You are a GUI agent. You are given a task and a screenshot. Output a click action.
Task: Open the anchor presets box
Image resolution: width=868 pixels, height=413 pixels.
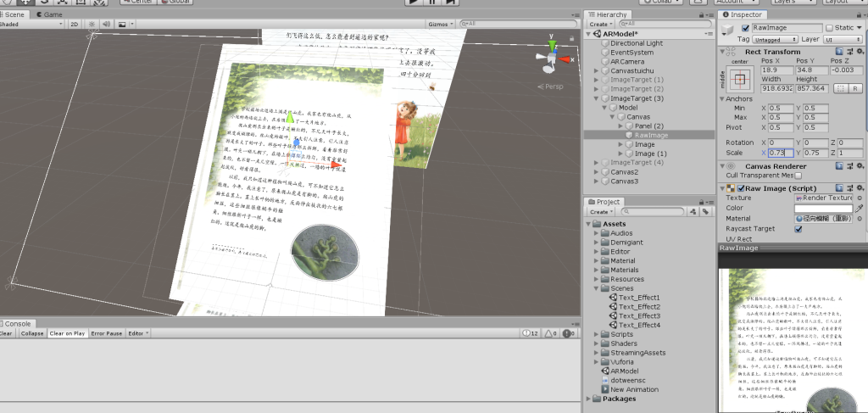(740, 80)
